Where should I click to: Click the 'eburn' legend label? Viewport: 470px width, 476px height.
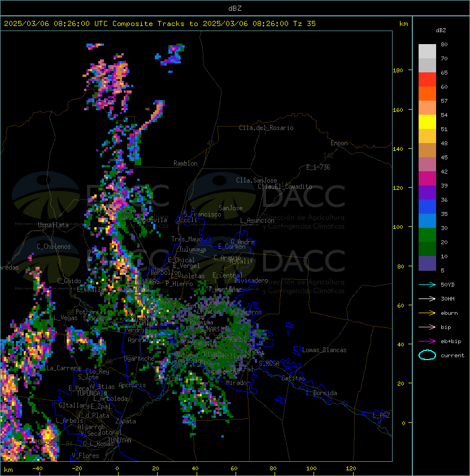(449, 313)
